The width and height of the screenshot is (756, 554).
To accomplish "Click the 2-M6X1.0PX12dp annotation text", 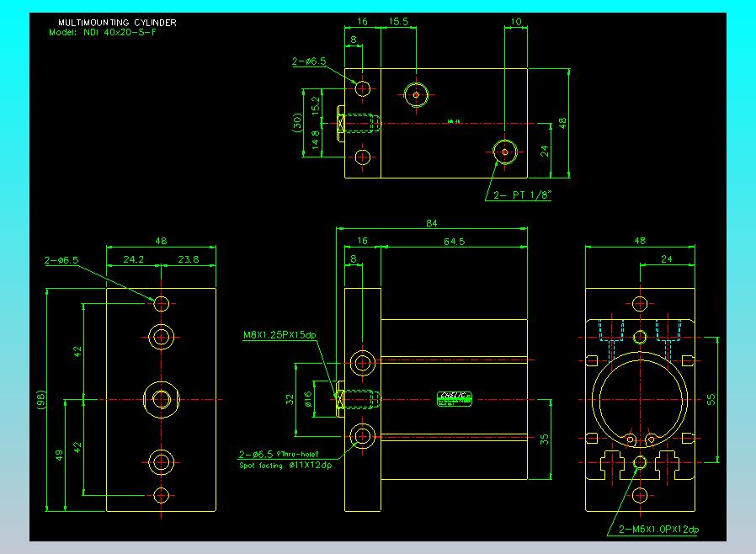I will [x=658, y=529].
